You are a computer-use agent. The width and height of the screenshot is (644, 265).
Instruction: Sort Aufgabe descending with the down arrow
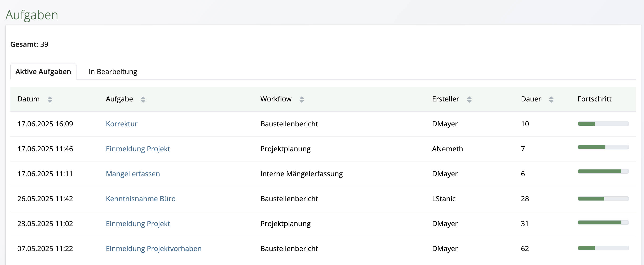click(143, 101)
